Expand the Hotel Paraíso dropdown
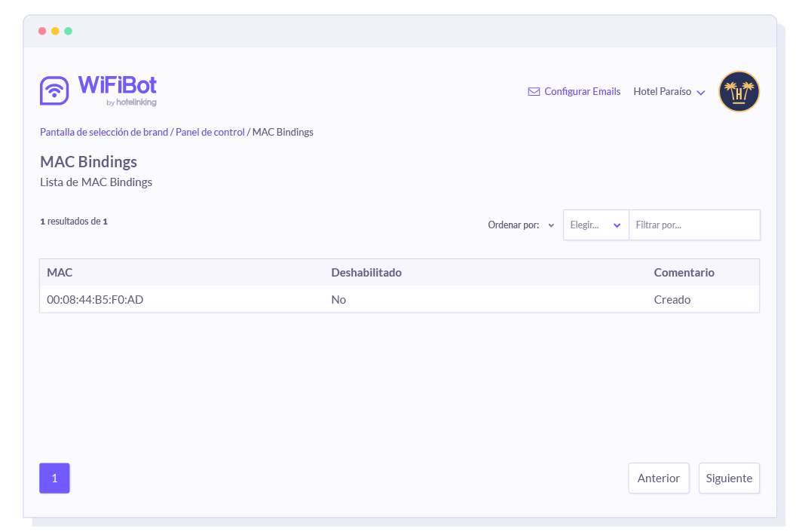 point(669,92)
